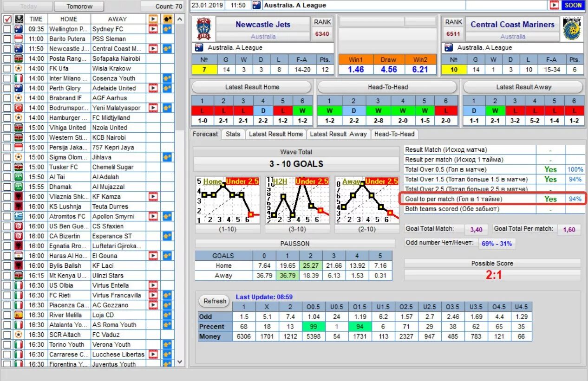Open video icon for US Olbia match

153,285
